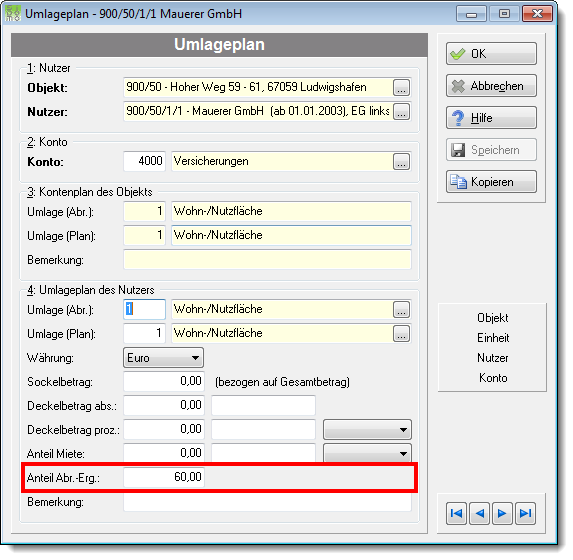Click into the Sockelbetrag amount field
Screen dimensions: 573x560
(164, 381)
